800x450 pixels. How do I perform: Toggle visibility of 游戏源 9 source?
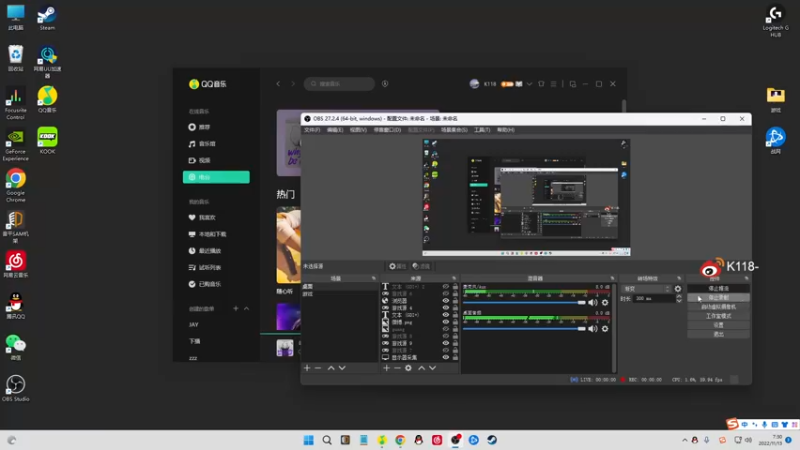click(x=445, y=343)
